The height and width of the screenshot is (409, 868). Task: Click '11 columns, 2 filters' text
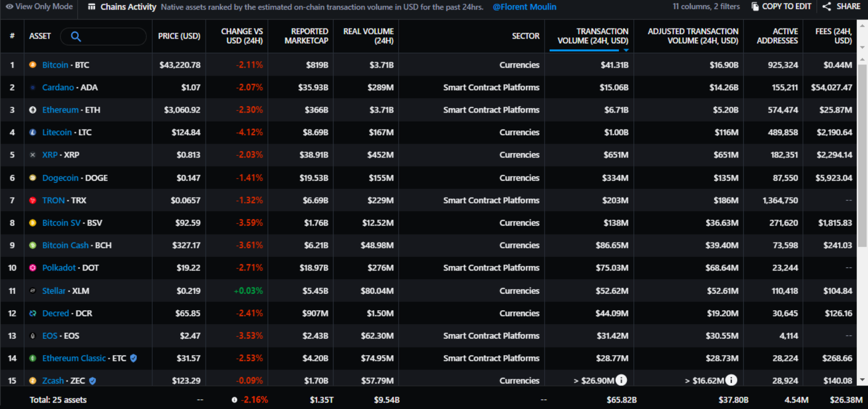[706, 7]
